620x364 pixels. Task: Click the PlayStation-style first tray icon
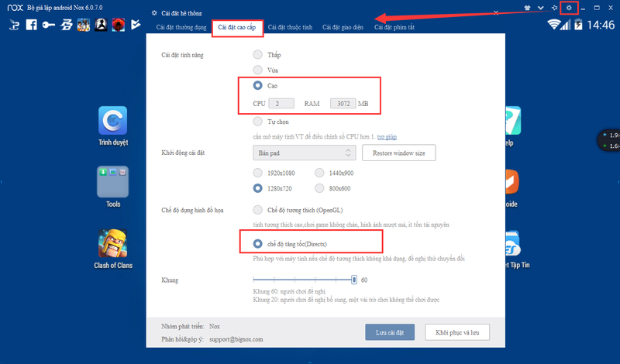(14, 25)
